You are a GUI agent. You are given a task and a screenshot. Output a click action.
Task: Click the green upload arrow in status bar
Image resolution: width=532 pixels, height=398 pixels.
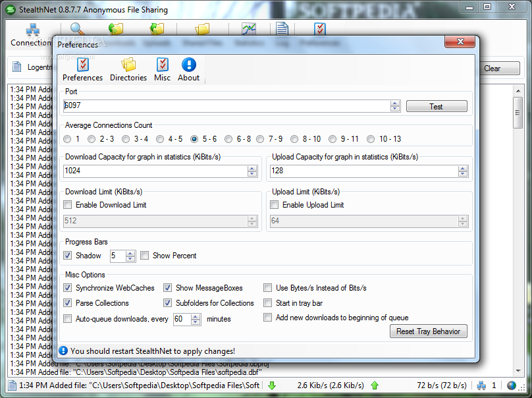[375, 385]
